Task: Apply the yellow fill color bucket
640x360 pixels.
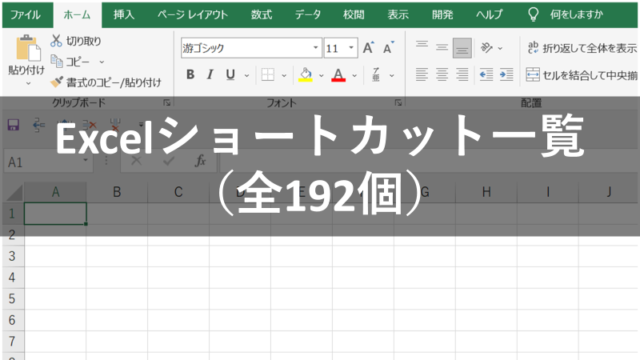Action: pos(305,75)
